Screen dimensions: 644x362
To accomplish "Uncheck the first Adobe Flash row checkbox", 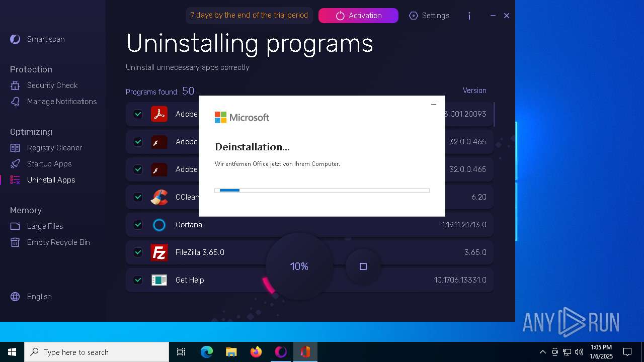I will click(138, 142).
